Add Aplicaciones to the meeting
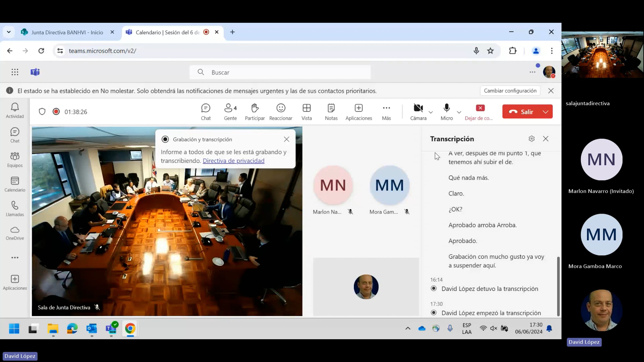The height and width of the screenshot is (362, 644). click(x=358, y=112)
